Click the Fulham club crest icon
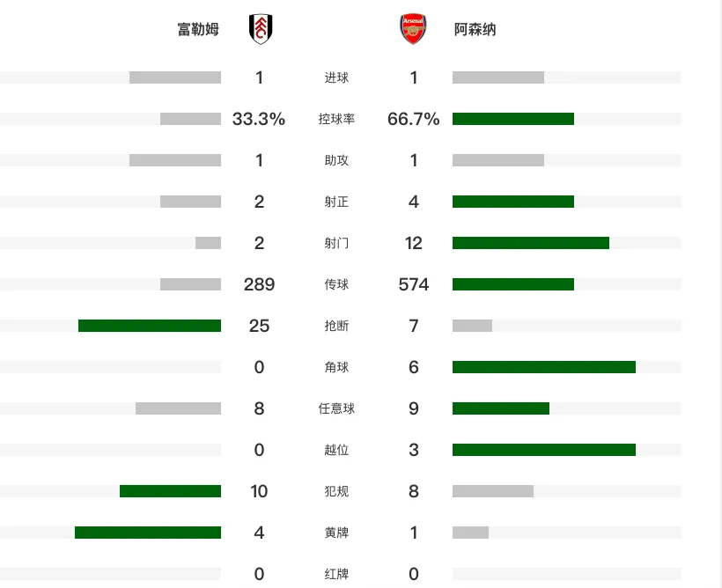The image size is (722, 588). pos(261,29)
